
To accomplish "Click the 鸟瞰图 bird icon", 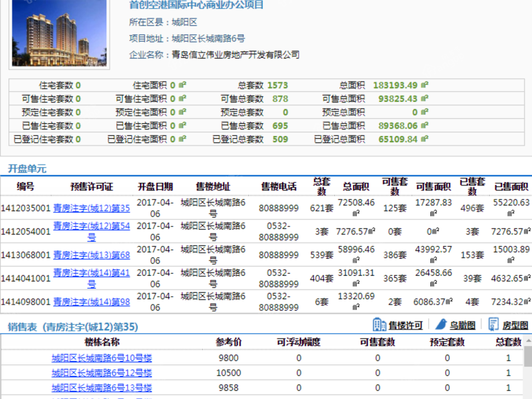I will (x=441, y=325).
